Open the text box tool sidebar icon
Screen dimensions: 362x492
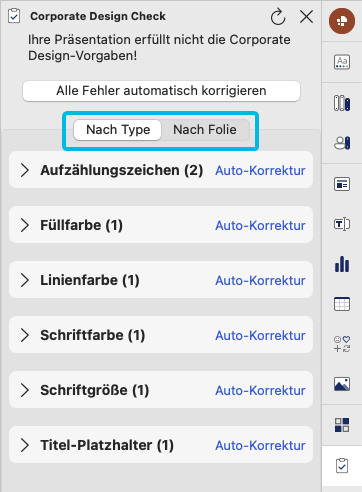[342, 224]
